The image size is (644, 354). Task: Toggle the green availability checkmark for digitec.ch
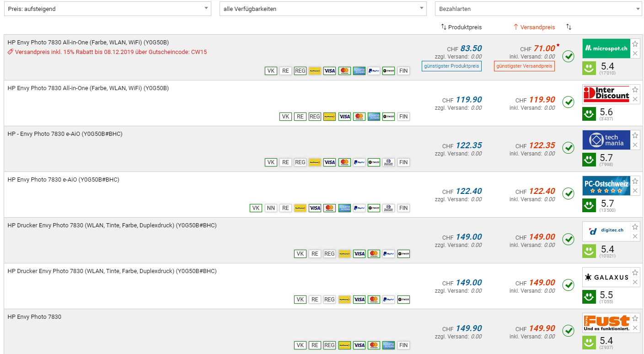click(568, 239)
